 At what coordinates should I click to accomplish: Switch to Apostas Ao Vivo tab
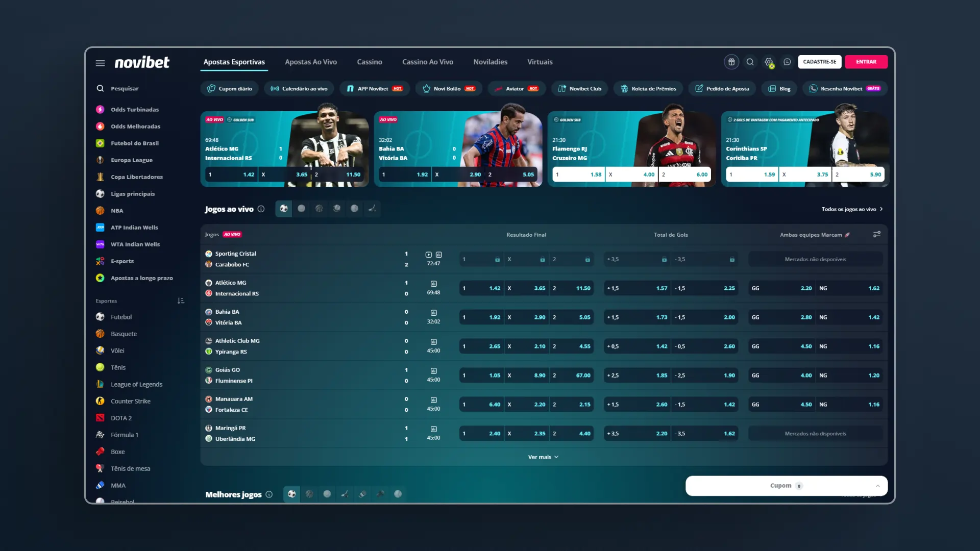tap(310, 62)
